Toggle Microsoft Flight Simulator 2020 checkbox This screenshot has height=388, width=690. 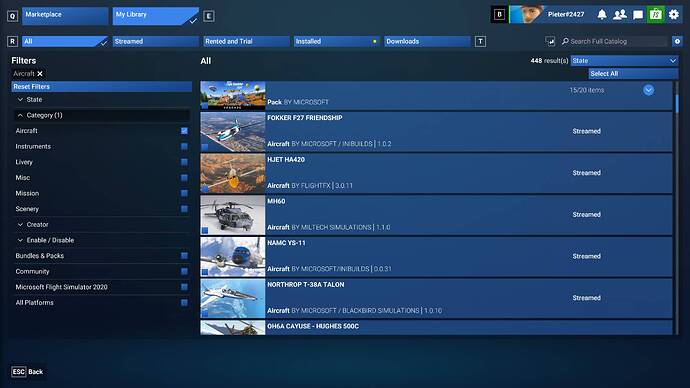(x=184, y=287)
